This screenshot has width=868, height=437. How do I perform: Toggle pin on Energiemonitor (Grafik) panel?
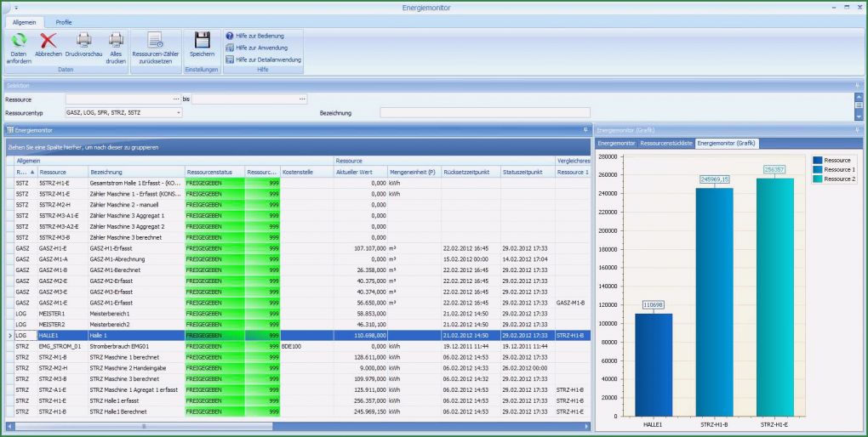pyautogui.click(x=857, y=130)
